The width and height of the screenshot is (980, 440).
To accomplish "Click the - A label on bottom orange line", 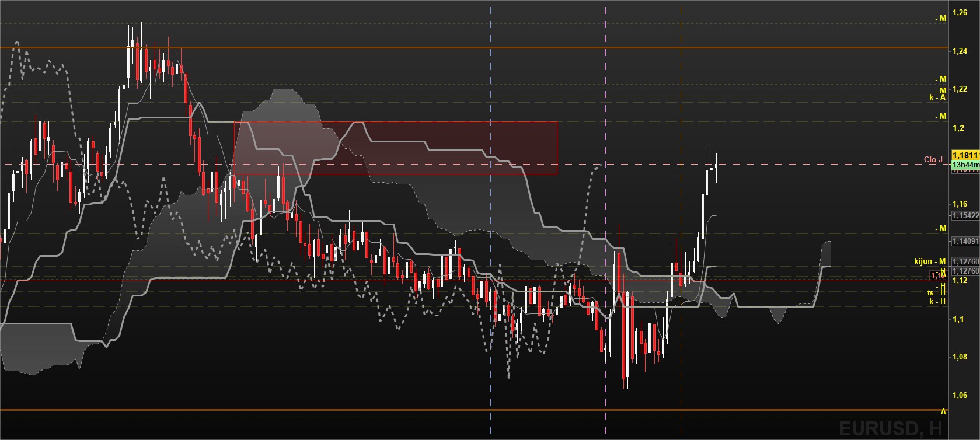I will pyautogui.click(x=941, y=411).
